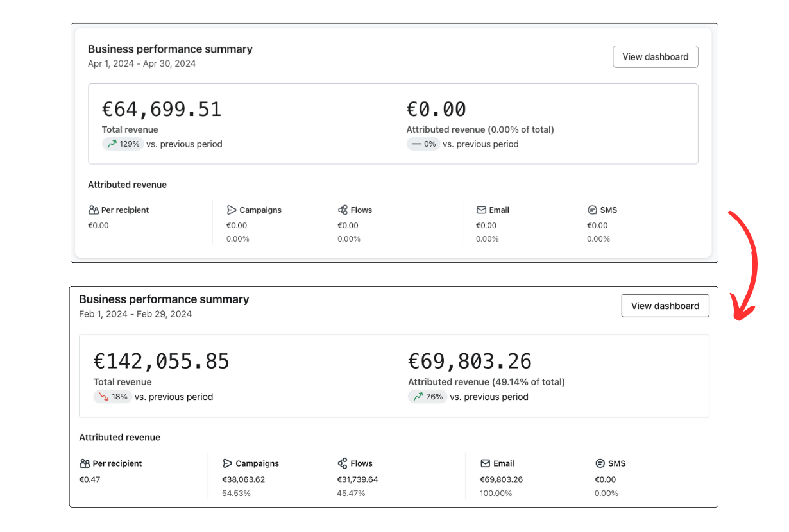This screenshot has height=532, width=789.
Task: Click the Per recipient icon in April panel
Action: (94, 210)
